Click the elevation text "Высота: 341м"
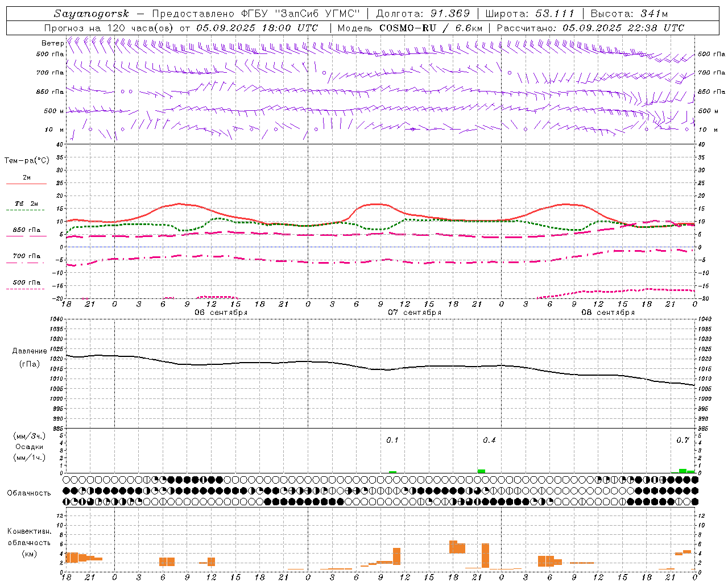This screenshot has height=582, width=728. [629, 14]
